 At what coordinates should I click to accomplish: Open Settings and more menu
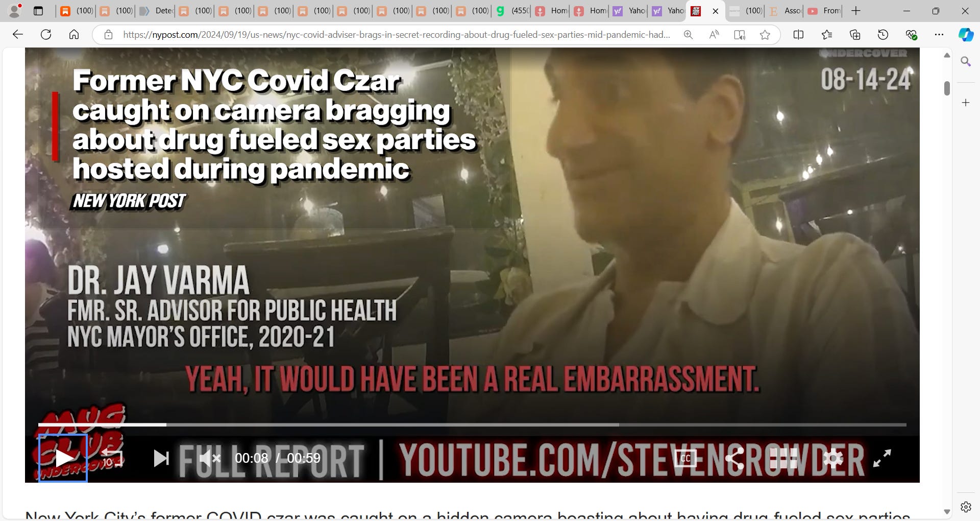939,35
